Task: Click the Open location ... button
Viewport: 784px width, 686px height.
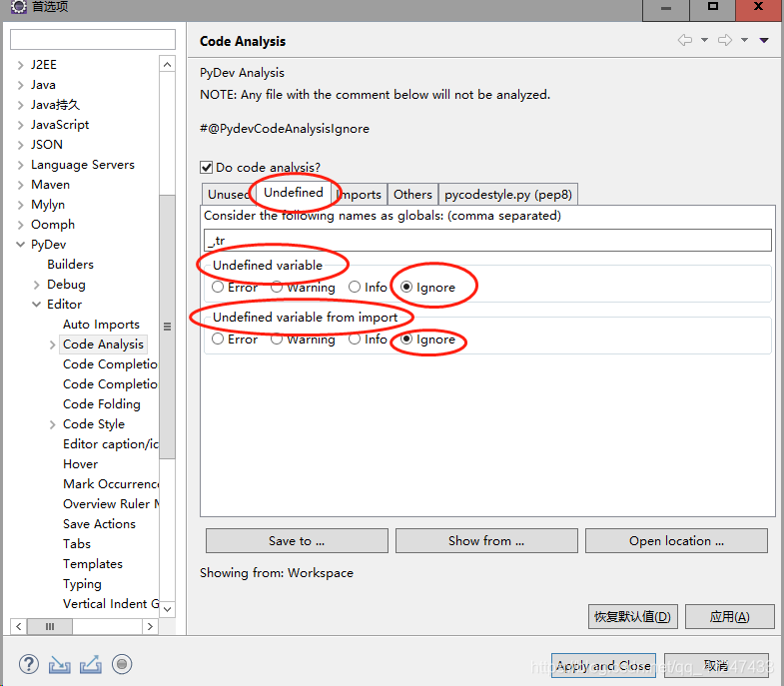Action: [676, 541]
